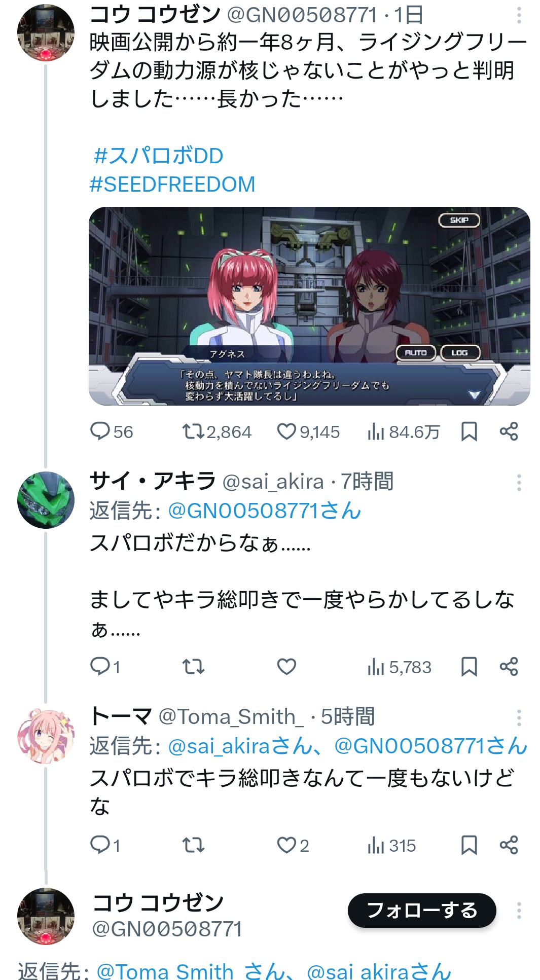Open more options on トーマ's reply
The height and width of the screenshot is (980, 540).
(519, 718)
